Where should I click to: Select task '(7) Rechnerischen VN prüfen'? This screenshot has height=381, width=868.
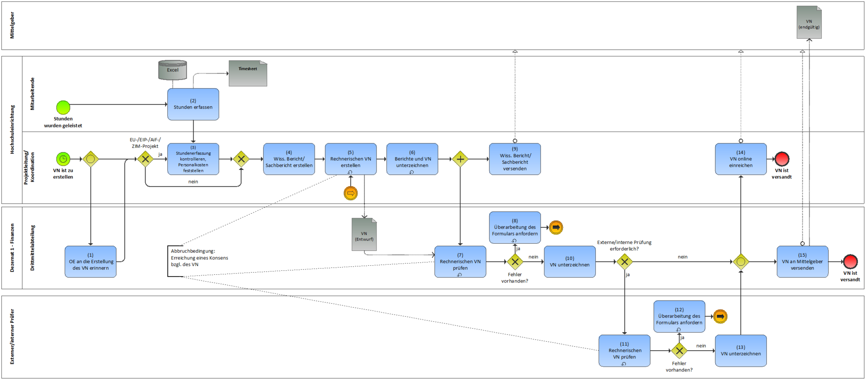pos(460,262)
